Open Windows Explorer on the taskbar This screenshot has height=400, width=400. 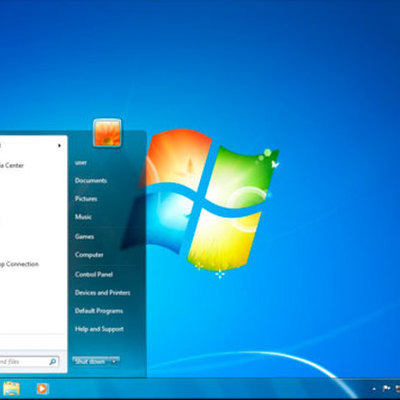(x=11, y=389)
